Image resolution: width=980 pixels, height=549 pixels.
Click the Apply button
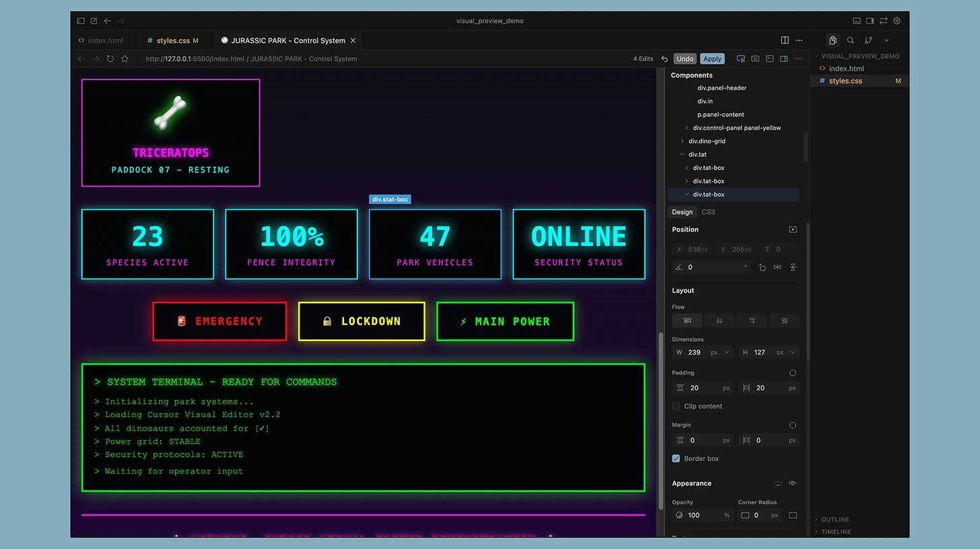click(712, 59)
